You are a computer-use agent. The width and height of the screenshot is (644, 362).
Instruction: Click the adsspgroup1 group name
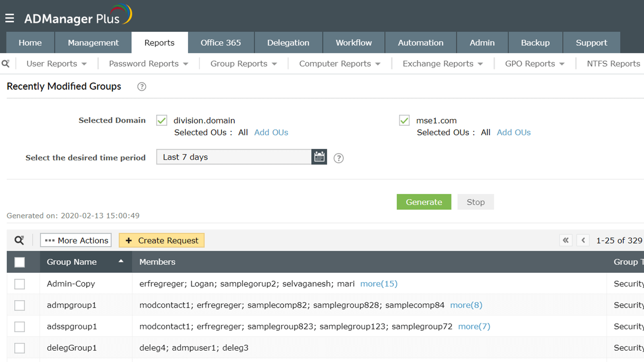click(72, 326)
